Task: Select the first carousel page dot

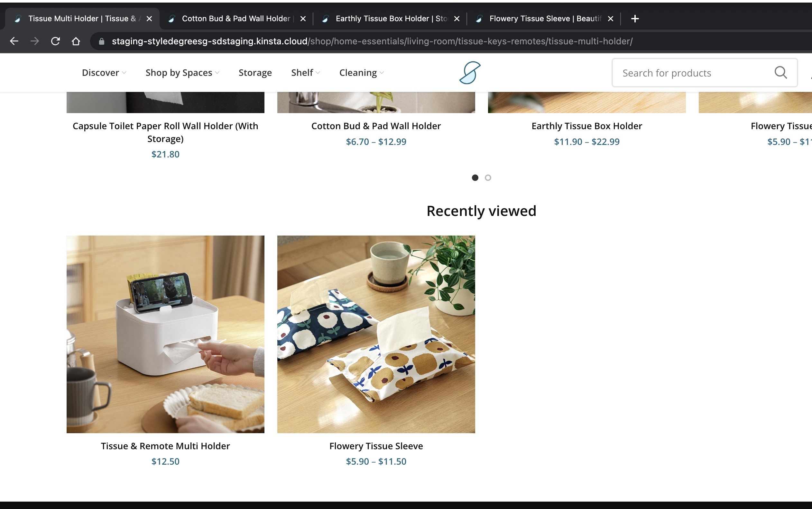Action: [x=475, y=178]
